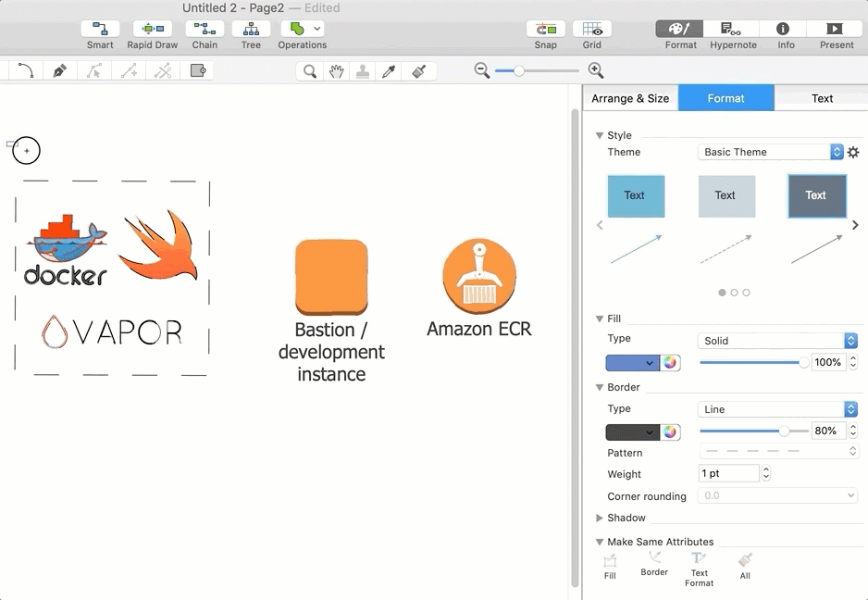
Task: Apply the light gray Text style
Action: pyautogui.click(x=726, y=196)
